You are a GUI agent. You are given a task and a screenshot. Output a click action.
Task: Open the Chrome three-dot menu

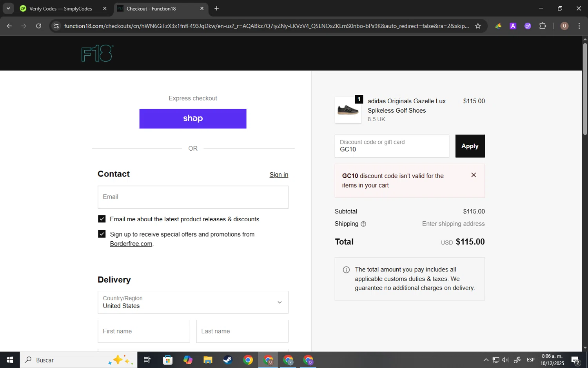pyautogui.click(x=579, y=26)
